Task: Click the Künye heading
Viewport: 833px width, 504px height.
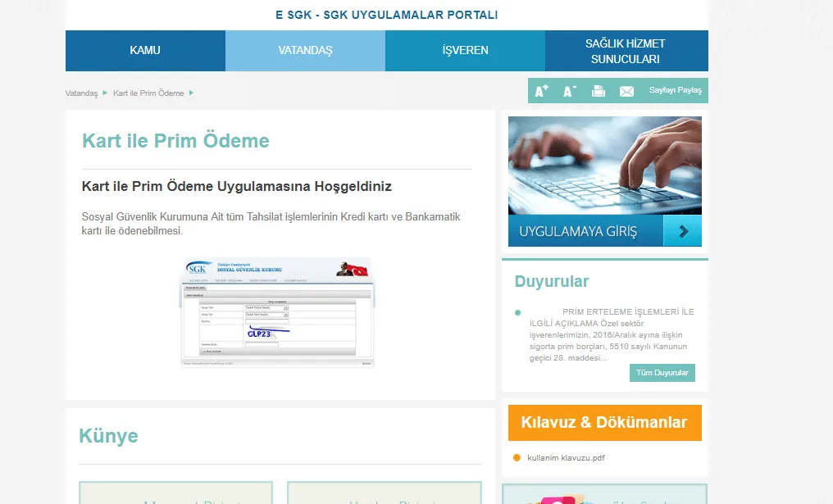Action: point(108,436)
